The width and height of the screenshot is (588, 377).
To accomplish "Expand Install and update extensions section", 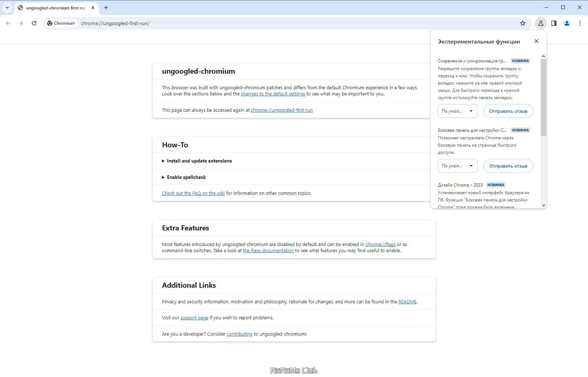I will [197, 161].
